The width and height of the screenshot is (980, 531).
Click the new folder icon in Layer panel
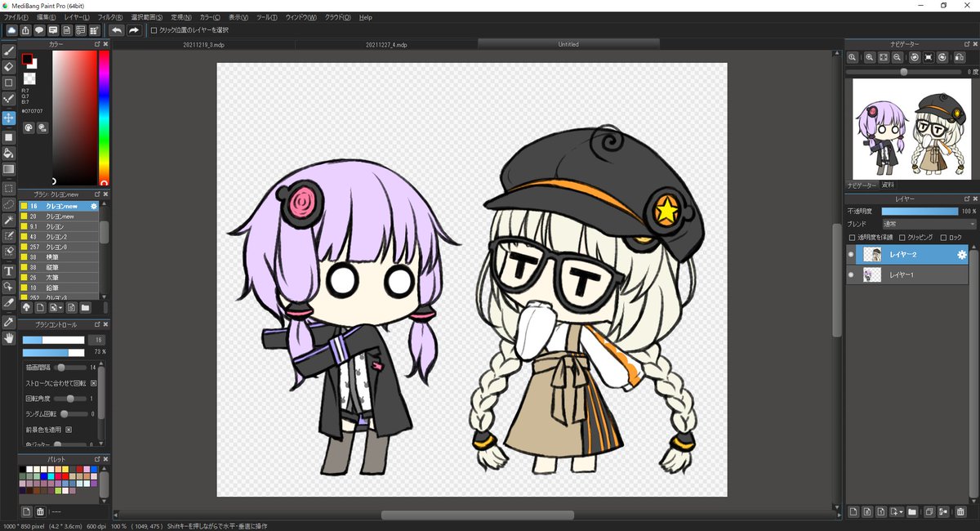coord(912,512)
